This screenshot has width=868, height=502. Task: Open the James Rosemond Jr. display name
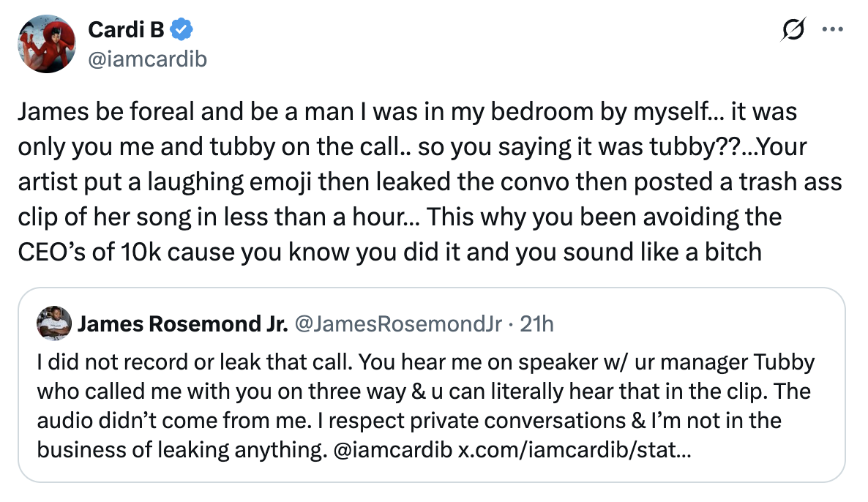(x=182, y=324)
